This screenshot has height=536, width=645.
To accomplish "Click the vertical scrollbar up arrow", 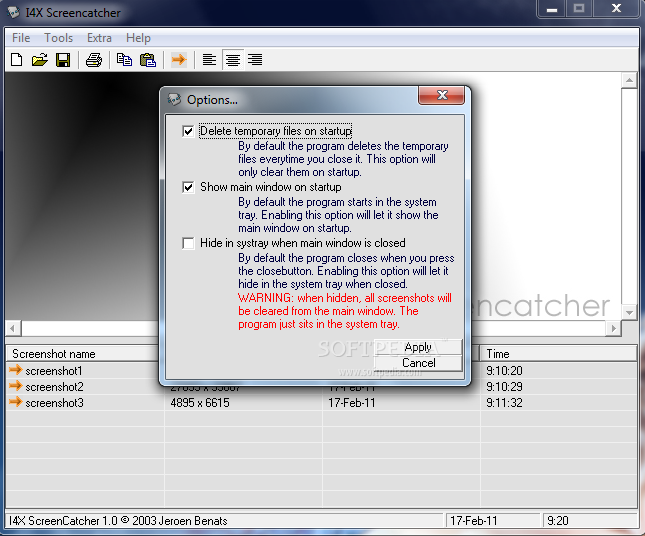I will point(629,80).
